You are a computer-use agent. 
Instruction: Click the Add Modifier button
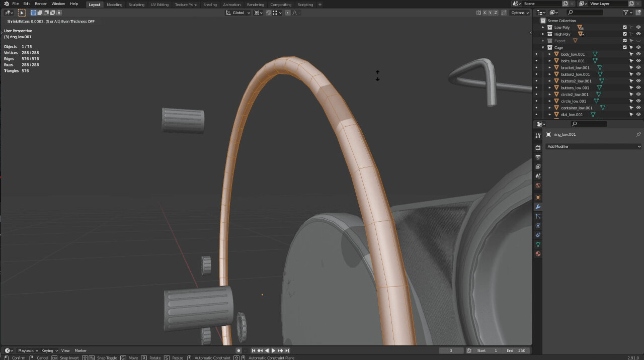coord(593,146)
